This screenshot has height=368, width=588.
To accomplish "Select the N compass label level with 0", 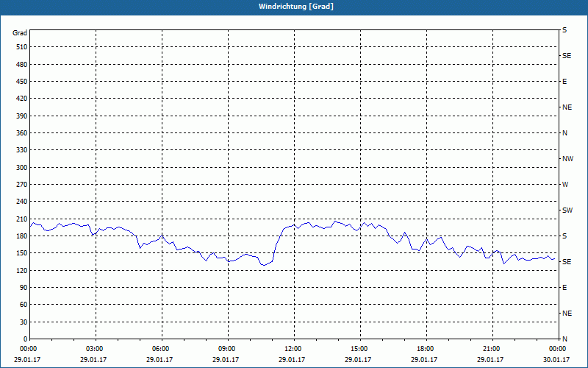I will tap(564, 339).
